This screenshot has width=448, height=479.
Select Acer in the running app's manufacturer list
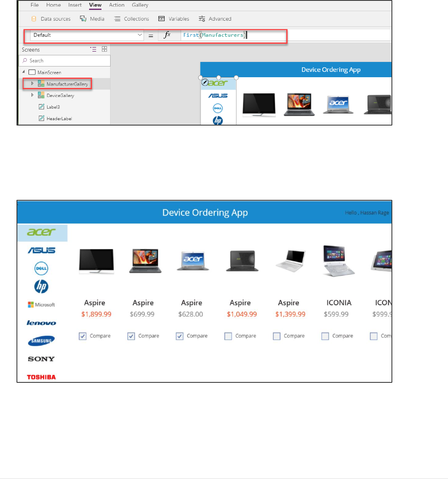[x=42, y=232]
